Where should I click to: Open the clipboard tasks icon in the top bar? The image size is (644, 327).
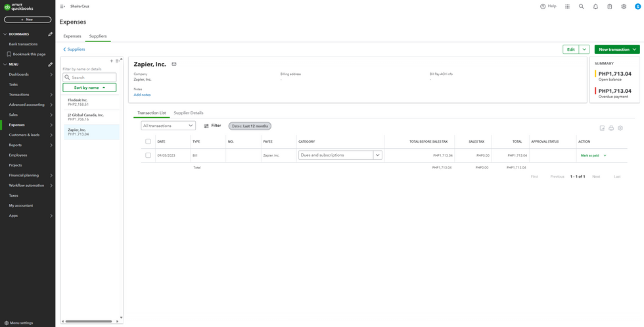610,7
